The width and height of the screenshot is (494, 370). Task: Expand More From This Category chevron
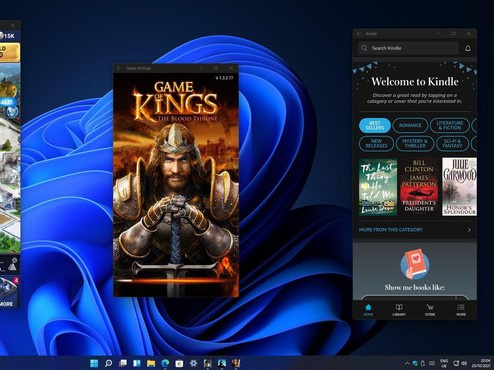coord(469,230)
